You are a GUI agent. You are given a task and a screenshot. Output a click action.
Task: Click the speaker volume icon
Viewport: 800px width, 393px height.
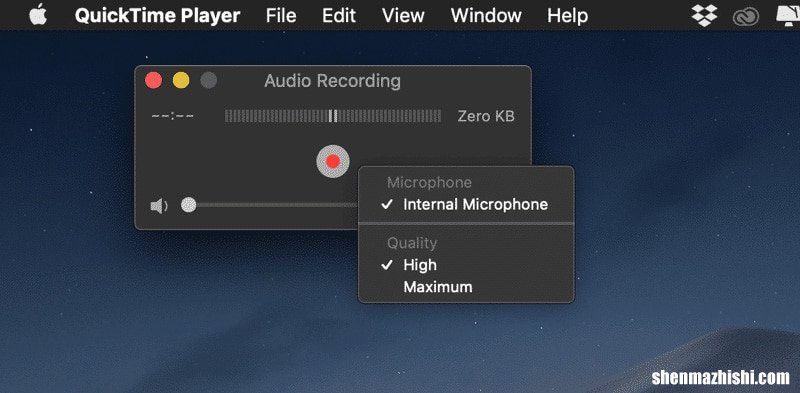[x=159, y=206]
